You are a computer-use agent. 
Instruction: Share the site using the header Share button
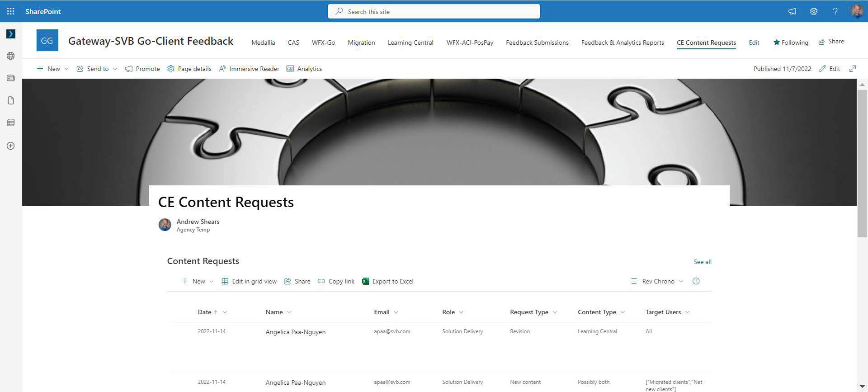[x=831, y=42]
